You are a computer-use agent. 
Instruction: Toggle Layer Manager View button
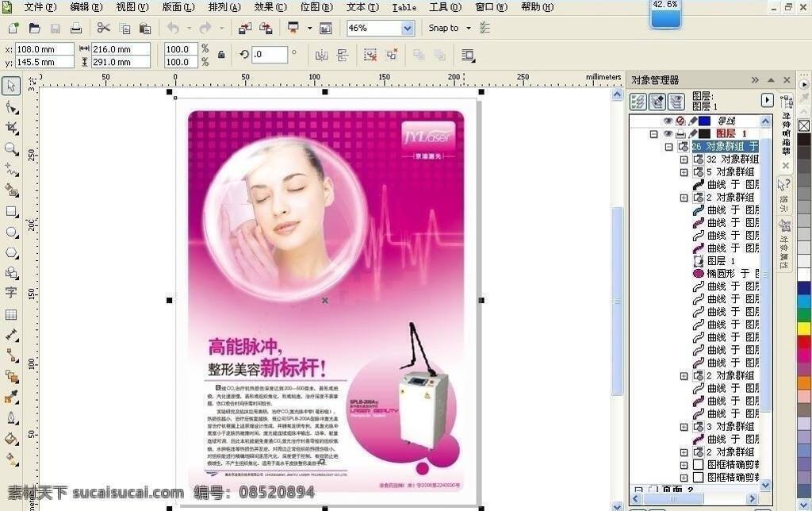[x=676, y=102]
